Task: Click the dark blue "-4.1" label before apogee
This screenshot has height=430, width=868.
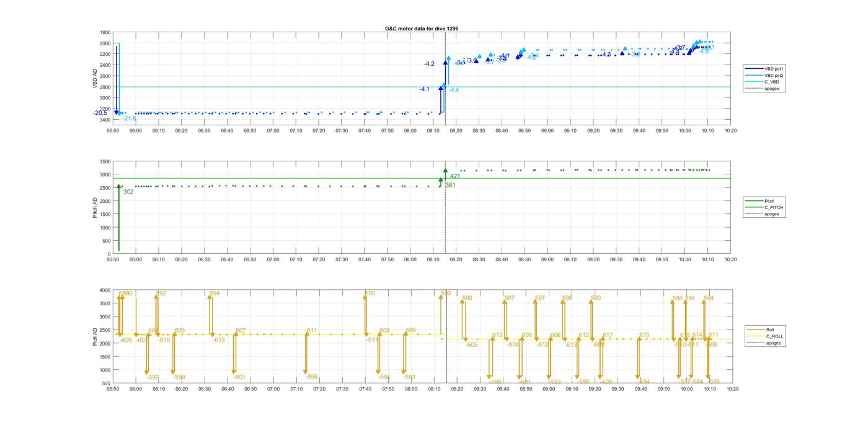Action: tap(425, 89)
